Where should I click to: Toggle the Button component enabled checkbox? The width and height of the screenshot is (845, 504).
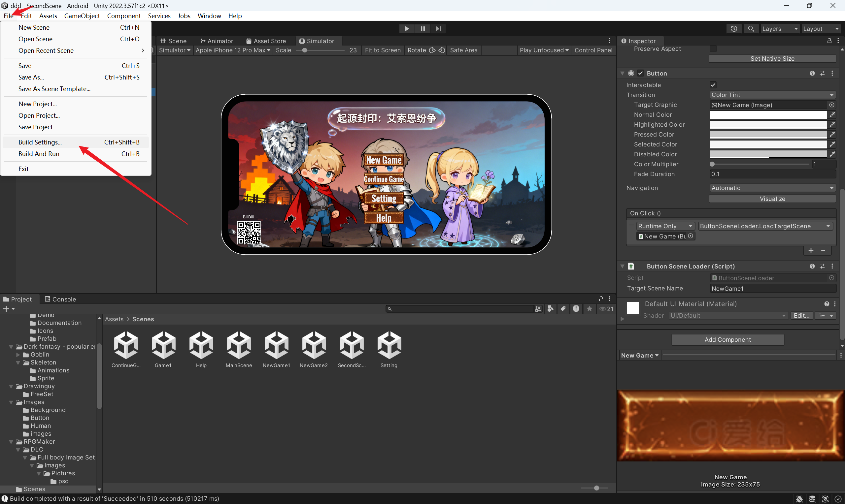click(640, 73)
